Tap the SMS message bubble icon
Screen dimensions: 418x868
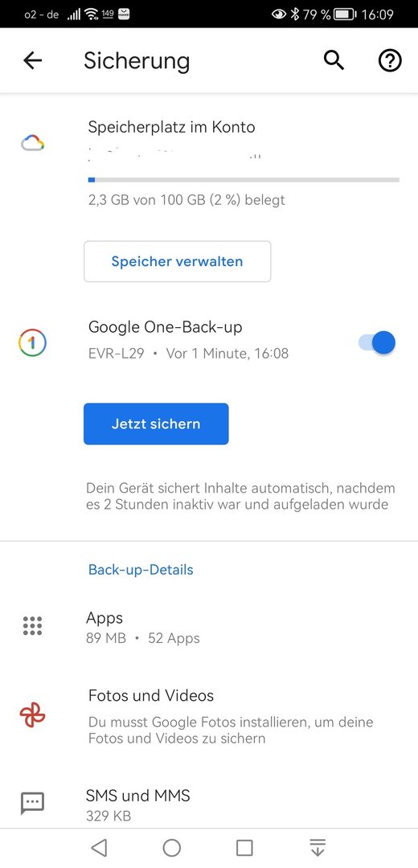click(x=32, y=803)
